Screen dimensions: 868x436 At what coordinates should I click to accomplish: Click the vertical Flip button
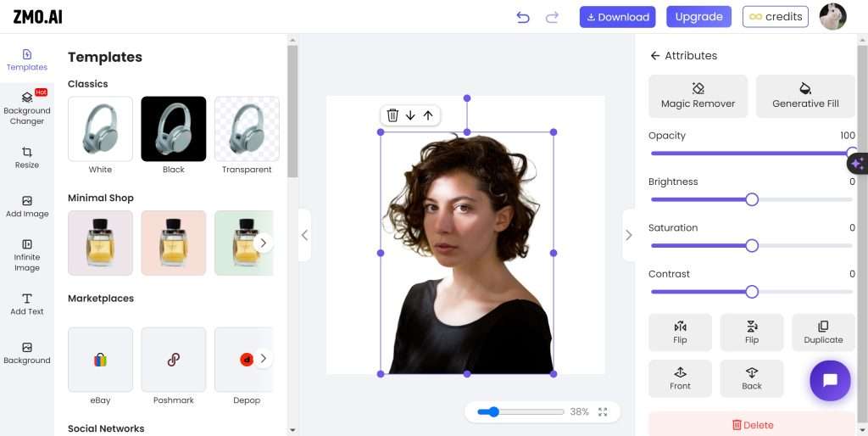(752, 333)
